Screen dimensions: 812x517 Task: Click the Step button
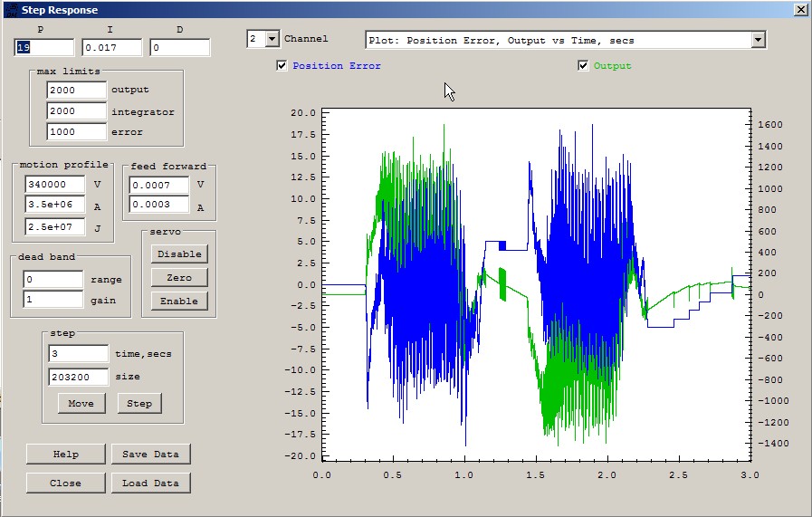pyautogui.click(x=139, y=403)
